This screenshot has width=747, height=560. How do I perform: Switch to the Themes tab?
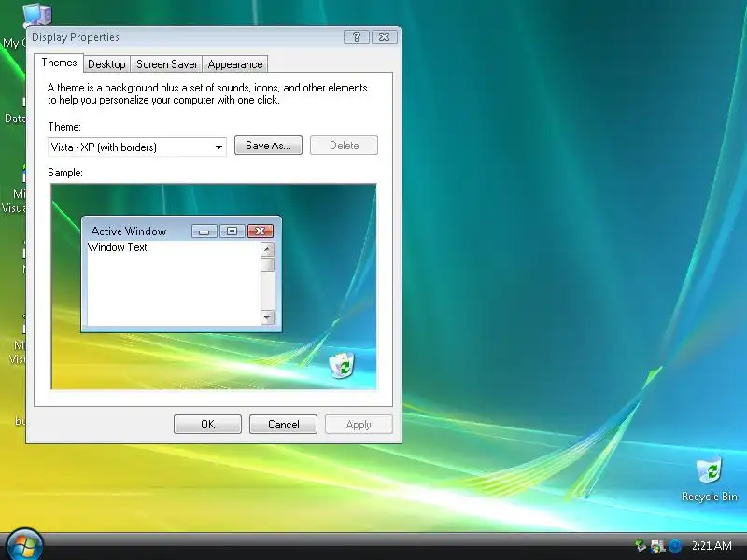click(59, 63)
